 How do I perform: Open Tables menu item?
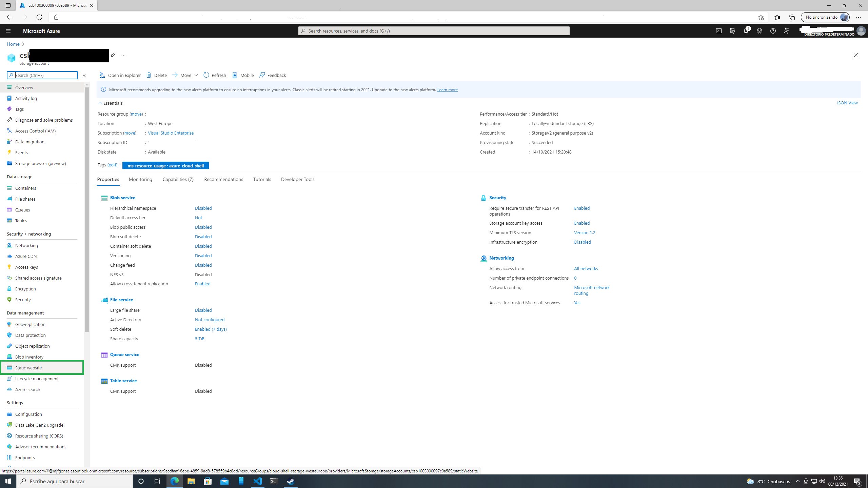[42, 221]
